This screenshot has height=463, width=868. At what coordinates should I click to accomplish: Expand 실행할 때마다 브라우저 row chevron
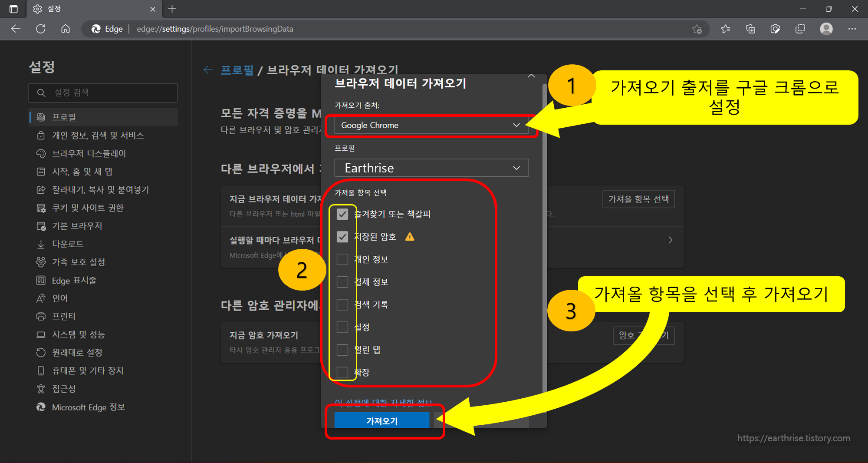click(671, 240)
